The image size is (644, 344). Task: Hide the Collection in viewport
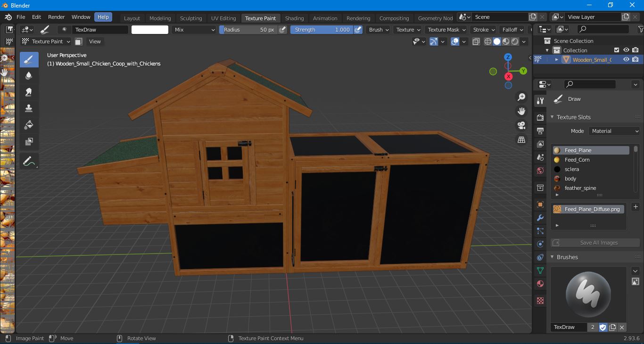[626, 50]
